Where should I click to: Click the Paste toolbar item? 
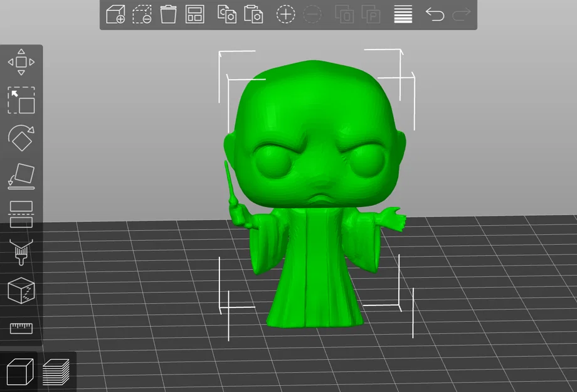(253, 14)
